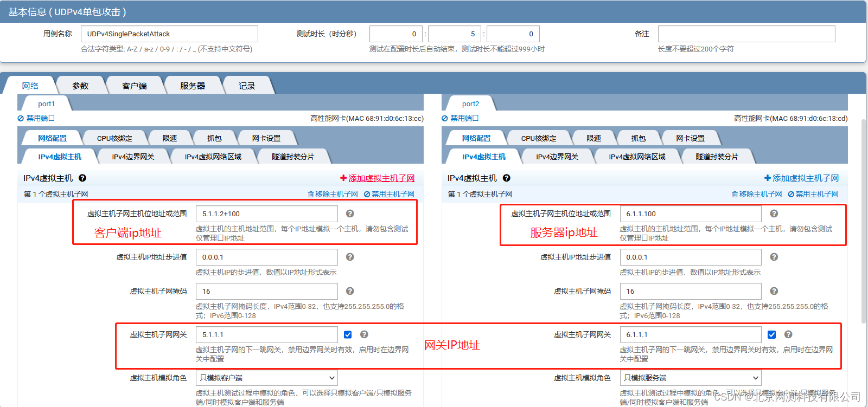The width and height of the screenshot is (868, 407).
Task: Click help icon for port1 IP步进值 field
Action: pos(350,257)
